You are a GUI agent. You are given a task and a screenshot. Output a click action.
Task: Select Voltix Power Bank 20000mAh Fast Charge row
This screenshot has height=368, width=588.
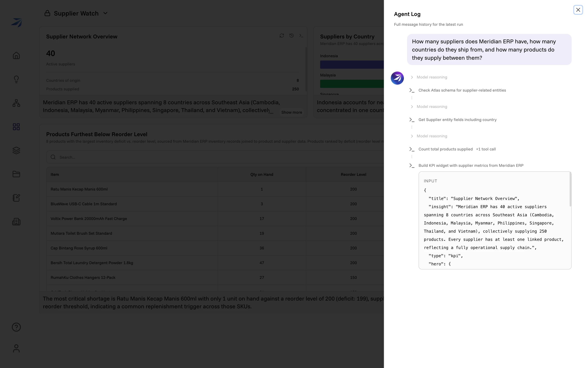[215, 219]
